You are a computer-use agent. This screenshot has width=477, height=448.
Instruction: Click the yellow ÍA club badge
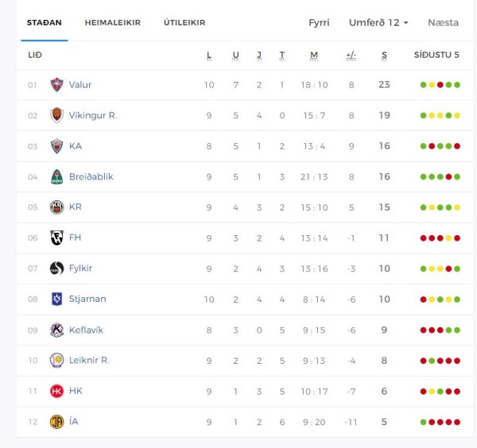tap(56, 422)
